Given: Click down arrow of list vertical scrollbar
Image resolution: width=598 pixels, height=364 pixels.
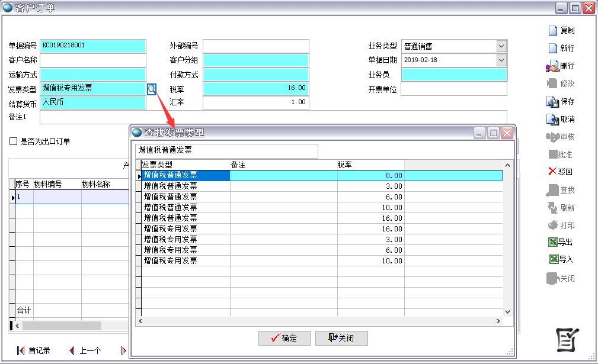Looking at the screenshot, I should coord(507,312).
